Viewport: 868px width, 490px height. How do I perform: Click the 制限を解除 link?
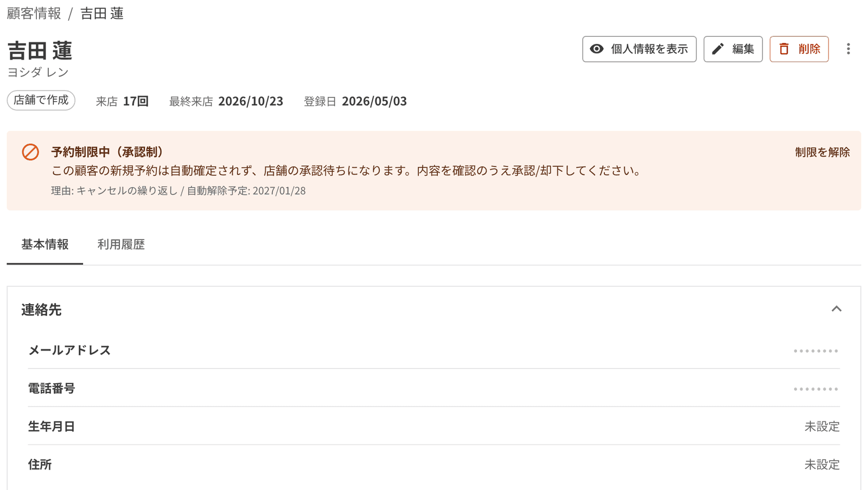(822, 152)
